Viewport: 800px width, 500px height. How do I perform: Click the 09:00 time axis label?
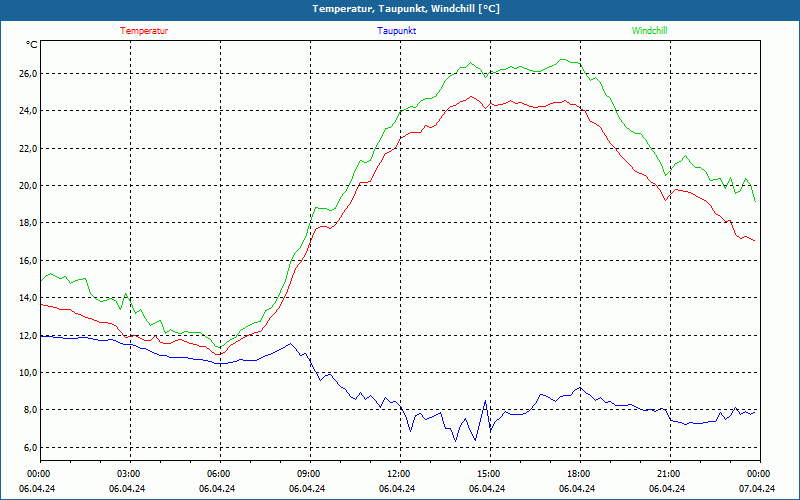pos(310,474)
